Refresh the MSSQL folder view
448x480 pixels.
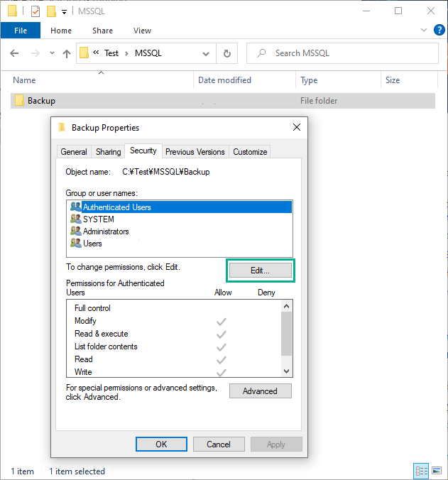[x=226, y=53]
